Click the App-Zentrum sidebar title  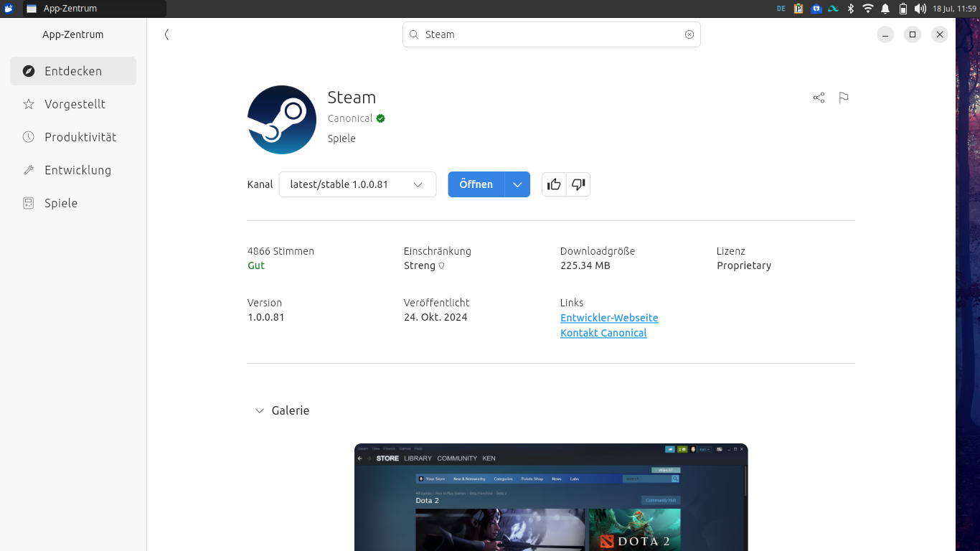tap(73, 34)
